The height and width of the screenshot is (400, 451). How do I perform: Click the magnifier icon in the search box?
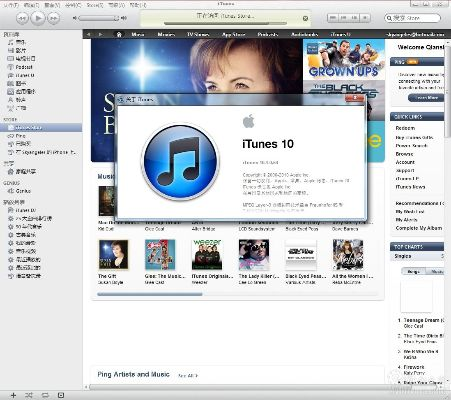click(x=389, y=18)
